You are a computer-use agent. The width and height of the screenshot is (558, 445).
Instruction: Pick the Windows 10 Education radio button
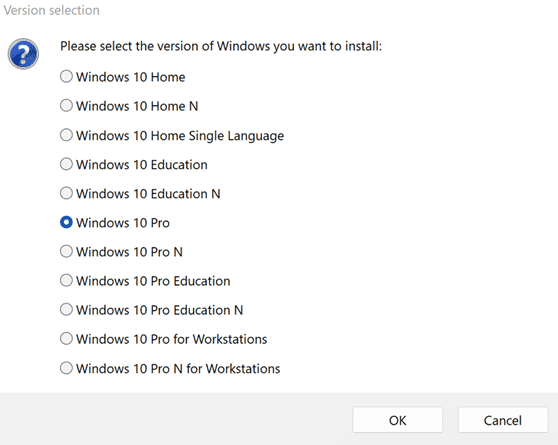[x=66, y=164]
